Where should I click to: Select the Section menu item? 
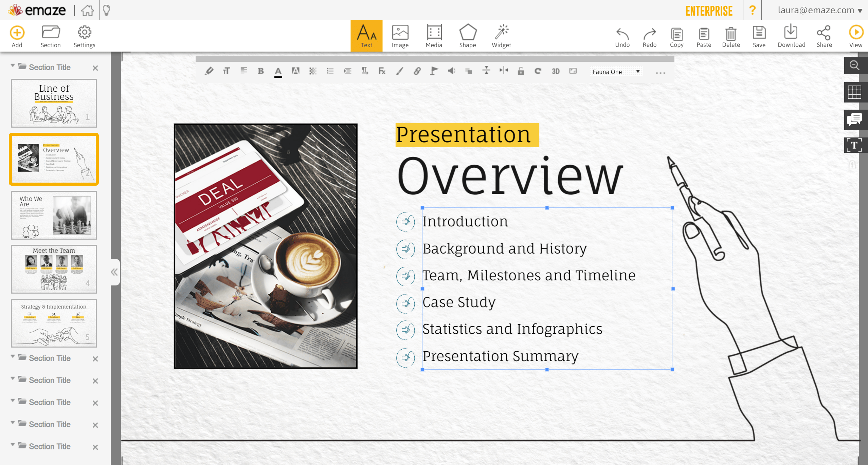coord(51,36)
